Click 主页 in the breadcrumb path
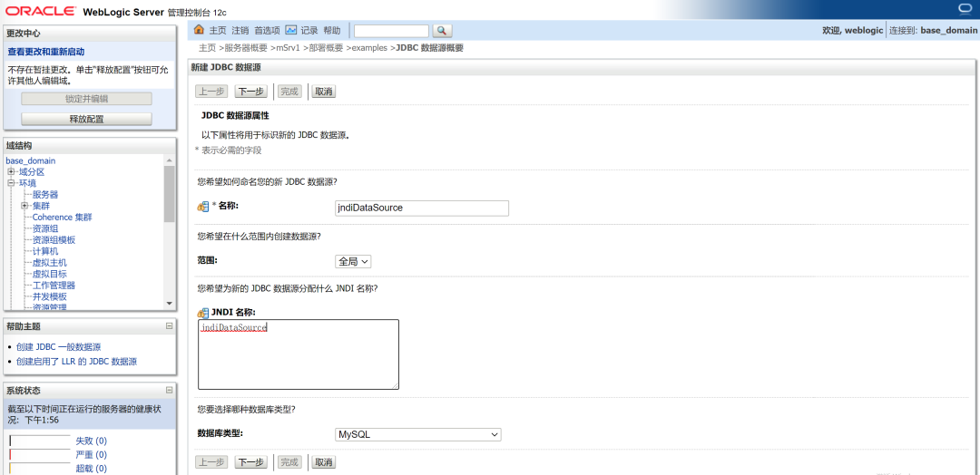Image resolution: width=980 pixels, height=475 pixels. (x=208, y=48)
